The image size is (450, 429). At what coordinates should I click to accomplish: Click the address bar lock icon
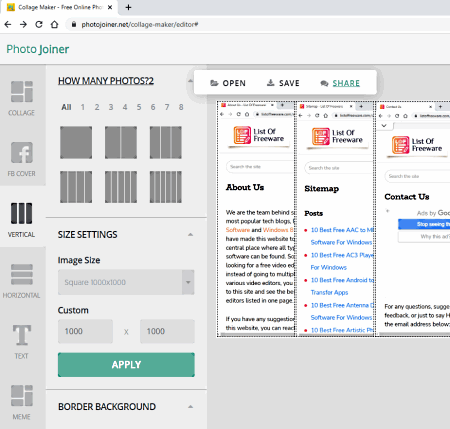pos(74,24)
